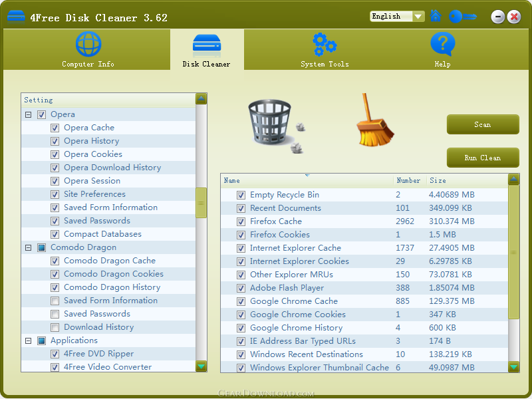Select Comodo Dragon Cookies row text
This screenshot has height=399, width=532.
click(x=114, y=274)
